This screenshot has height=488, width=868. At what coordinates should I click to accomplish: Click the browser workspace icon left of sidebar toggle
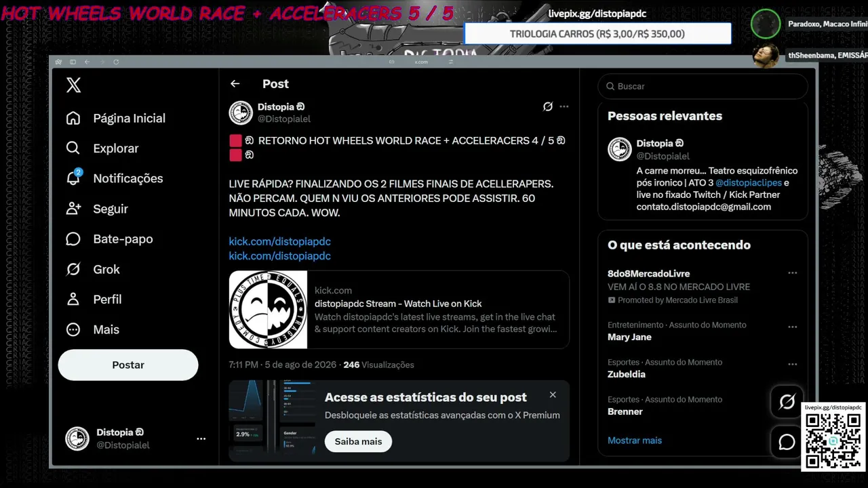(x=59, y=62)
